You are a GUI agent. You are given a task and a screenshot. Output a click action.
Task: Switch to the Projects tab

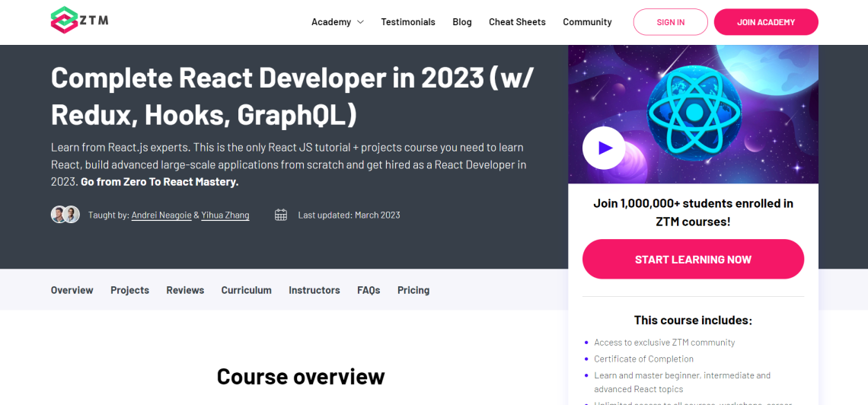(130, 290)
